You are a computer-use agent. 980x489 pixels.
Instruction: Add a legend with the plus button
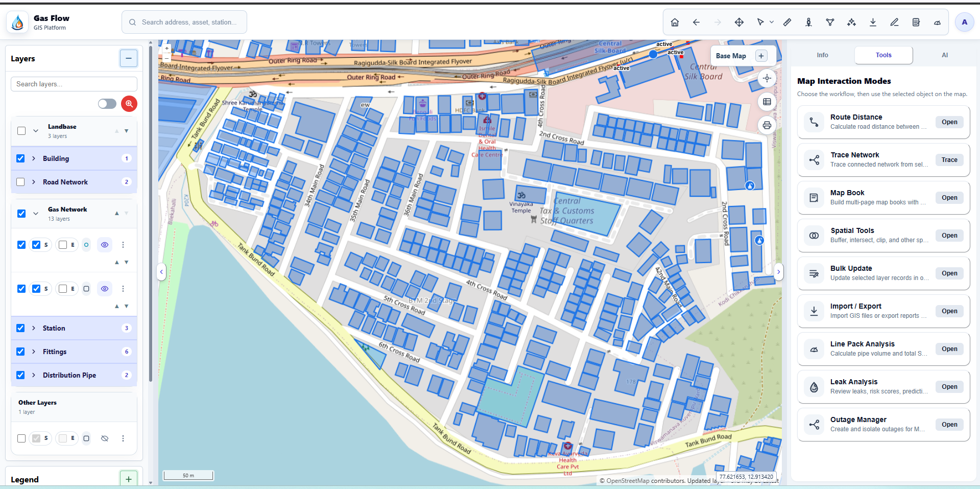click(x=129, y=479)
